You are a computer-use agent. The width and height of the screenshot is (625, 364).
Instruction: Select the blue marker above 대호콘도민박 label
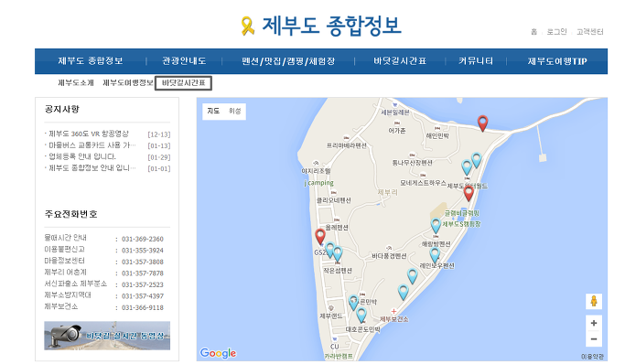coord(361,315)
